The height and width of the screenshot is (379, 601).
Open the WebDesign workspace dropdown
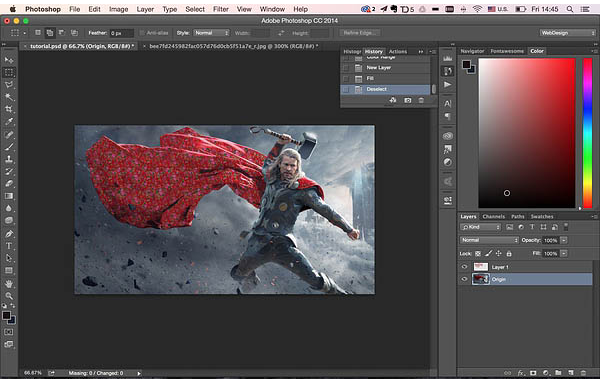coord(567,33)
